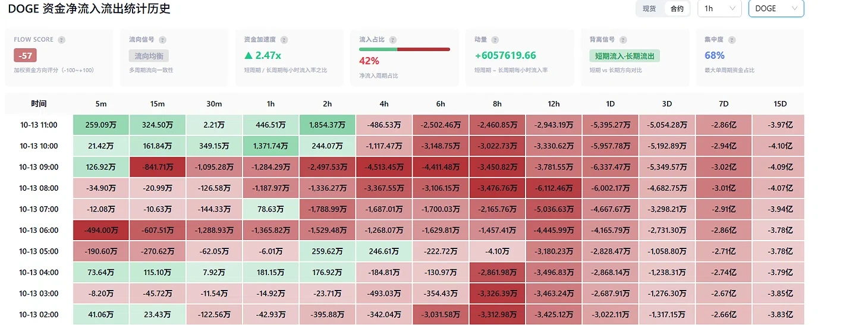Click the page title DOGE 资金净流入流出统计历史
This screenshot has width=868, height=325.
point(89,9)
